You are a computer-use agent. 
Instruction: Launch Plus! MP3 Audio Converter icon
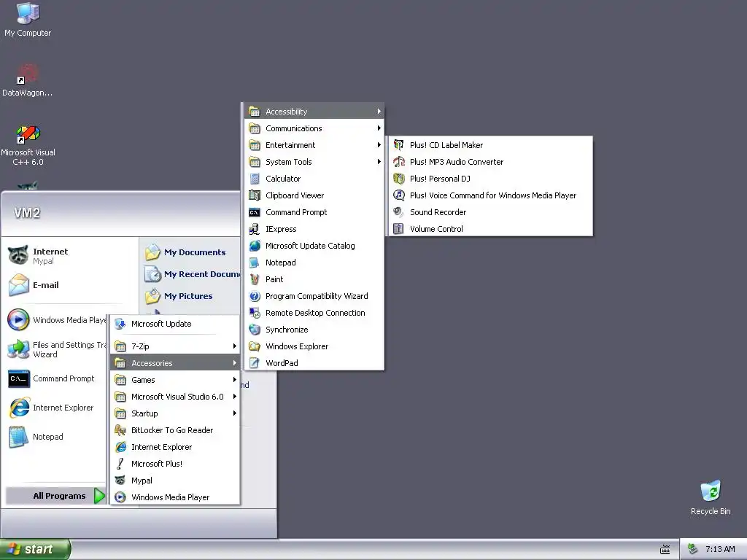(x=398, y=161)
